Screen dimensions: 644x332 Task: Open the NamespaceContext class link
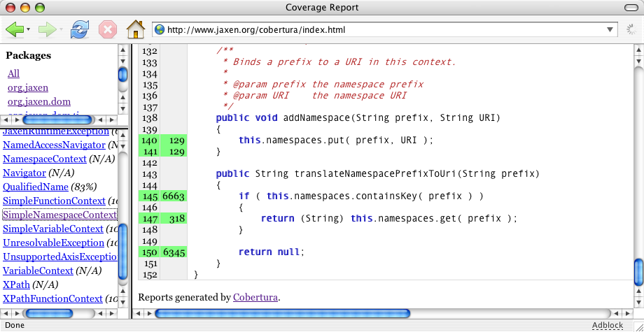pos(45,159)
